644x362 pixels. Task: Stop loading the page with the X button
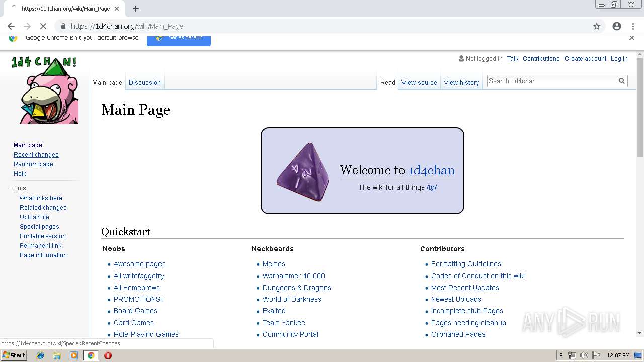(43, 26)
